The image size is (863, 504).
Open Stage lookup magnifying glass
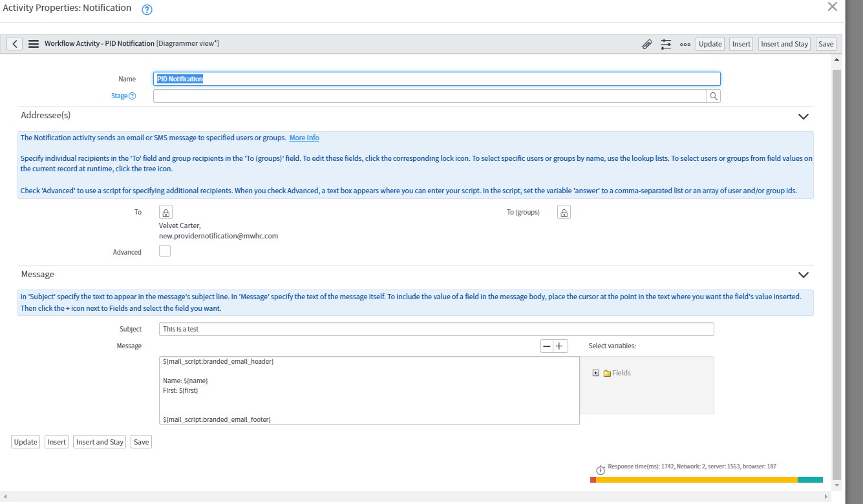[x=714, y=96]
